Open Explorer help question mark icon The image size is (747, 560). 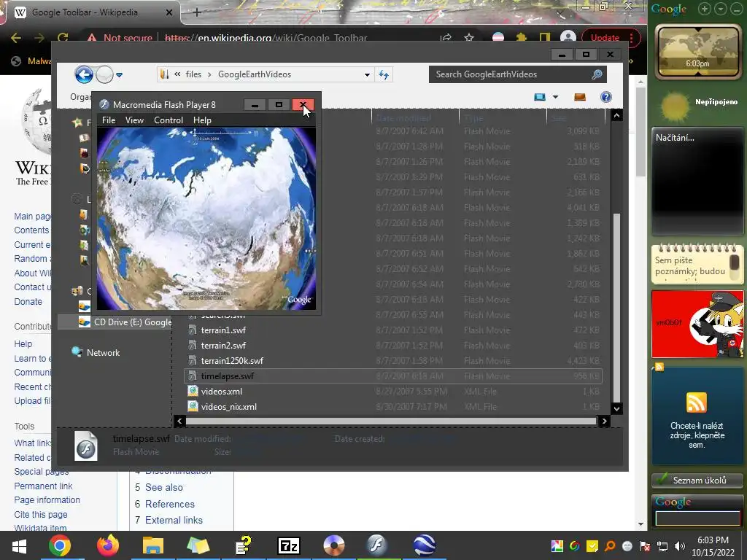(x=606, y=97)
